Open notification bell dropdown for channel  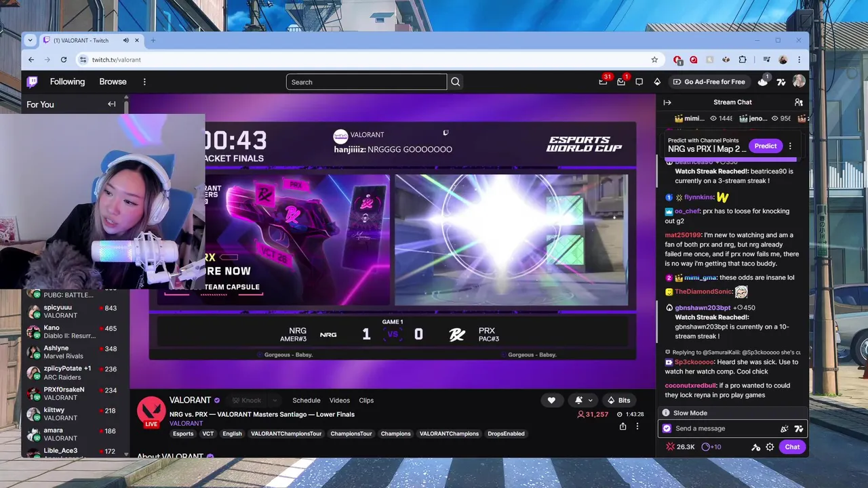click(x=584, y=401)
